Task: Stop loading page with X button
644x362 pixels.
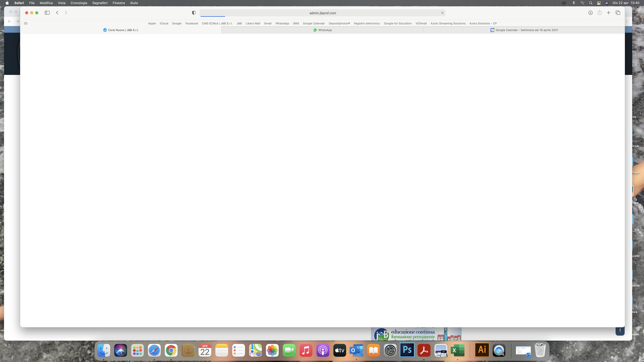Action: point(442,13)
